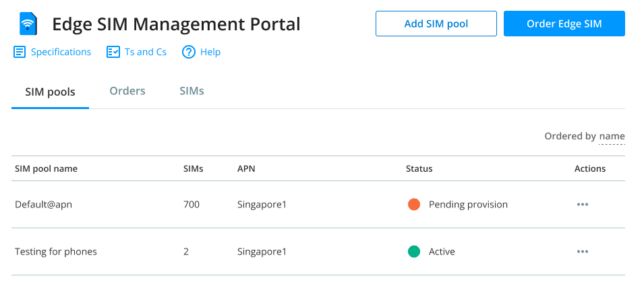Image resolution: width=644 pixels, height=303 pixels.
Task: Click the Status column header
Action: click(419, 168)
